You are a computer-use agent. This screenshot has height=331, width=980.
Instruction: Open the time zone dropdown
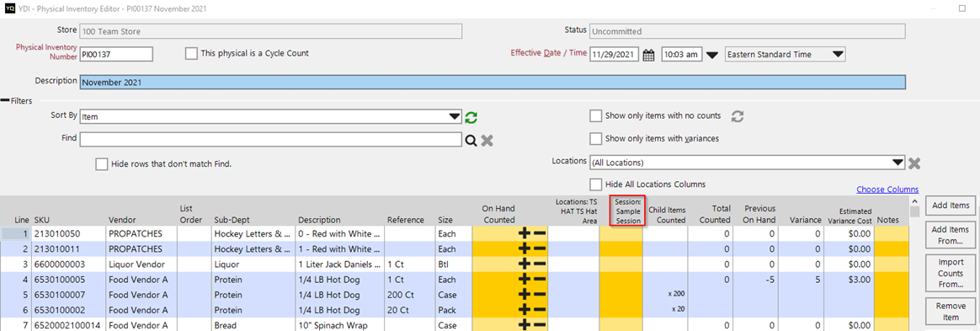click(838, 55)
